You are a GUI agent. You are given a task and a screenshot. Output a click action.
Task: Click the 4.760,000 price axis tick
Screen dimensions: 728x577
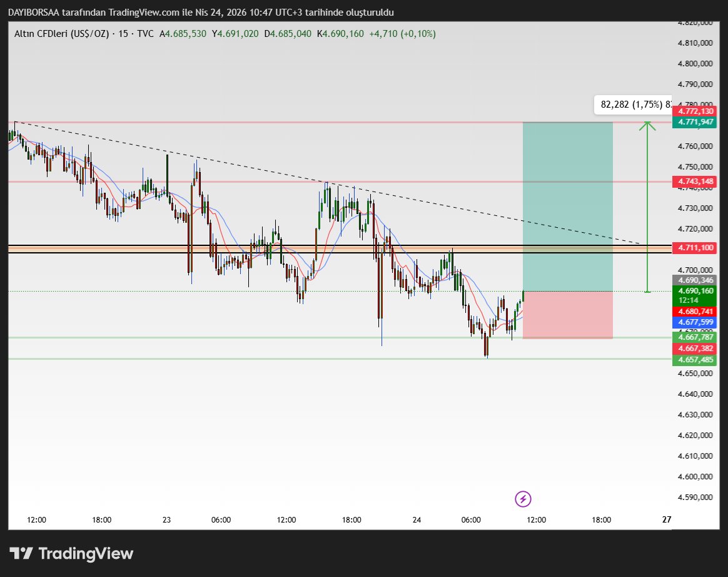click(695, 146)
